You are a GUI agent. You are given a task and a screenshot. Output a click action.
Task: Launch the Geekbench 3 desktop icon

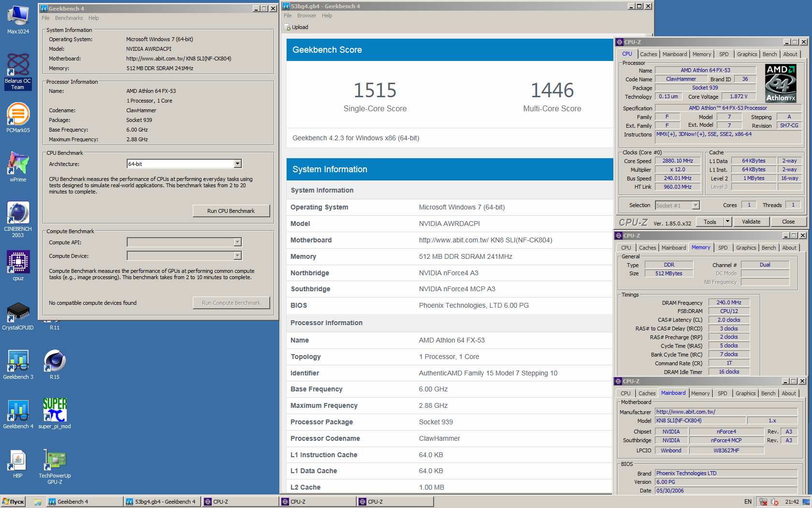(18, 364)
